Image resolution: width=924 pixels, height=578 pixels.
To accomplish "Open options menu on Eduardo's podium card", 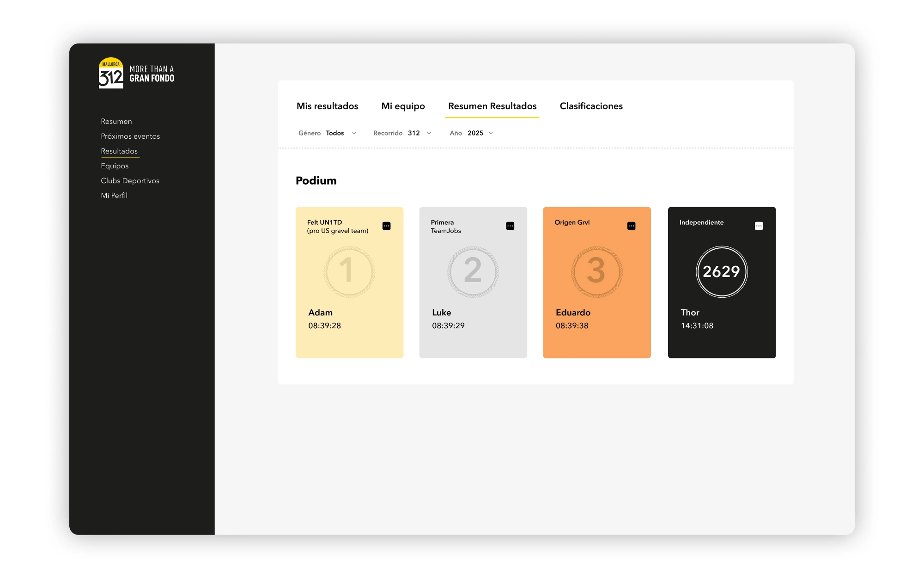I will tap(632, 226).
